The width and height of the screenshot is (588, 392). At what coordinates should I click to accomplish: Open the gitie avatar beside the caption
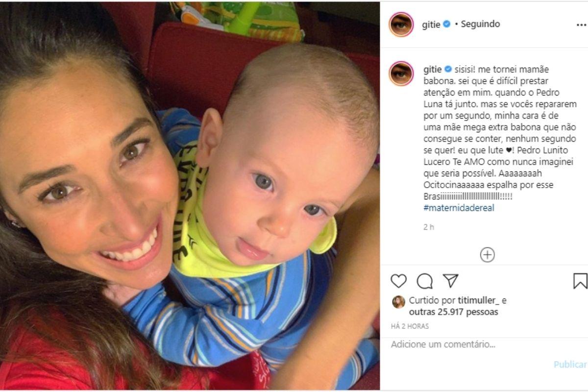tap(401, 73)
